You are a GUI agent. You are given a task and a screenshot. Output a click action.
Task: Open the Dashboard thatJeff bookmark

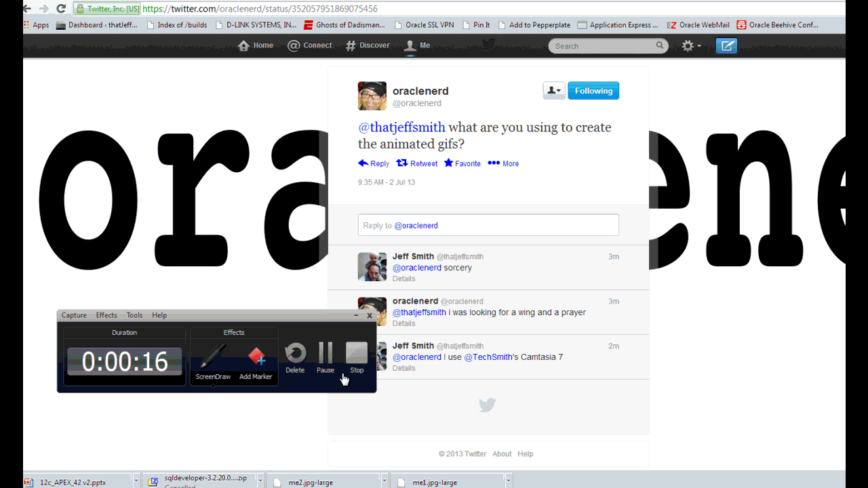pos(97,25)
